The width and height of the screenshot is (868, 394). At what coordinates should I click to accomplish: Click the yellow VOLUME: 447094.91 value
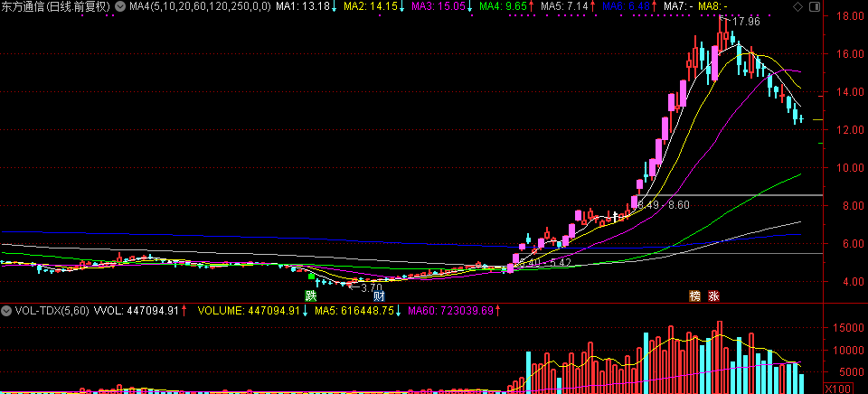tap(250, 311)
